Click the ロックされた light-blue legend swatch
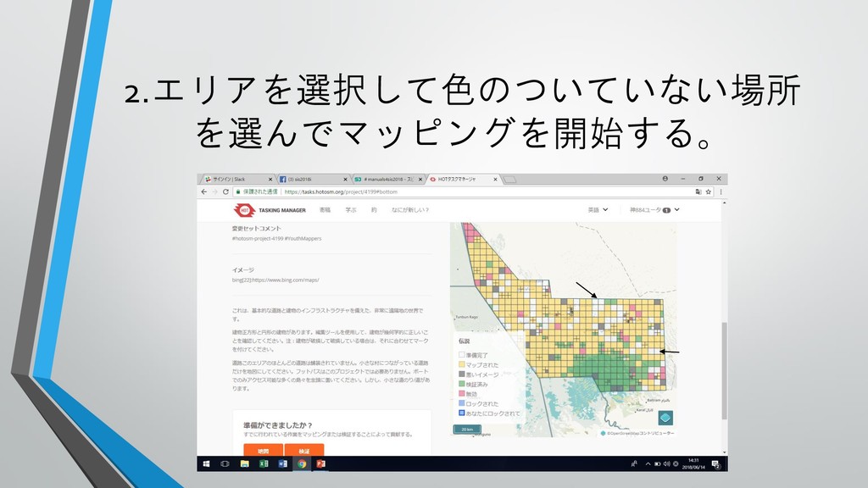Screen dimensions: 868x488 [462, 403]
